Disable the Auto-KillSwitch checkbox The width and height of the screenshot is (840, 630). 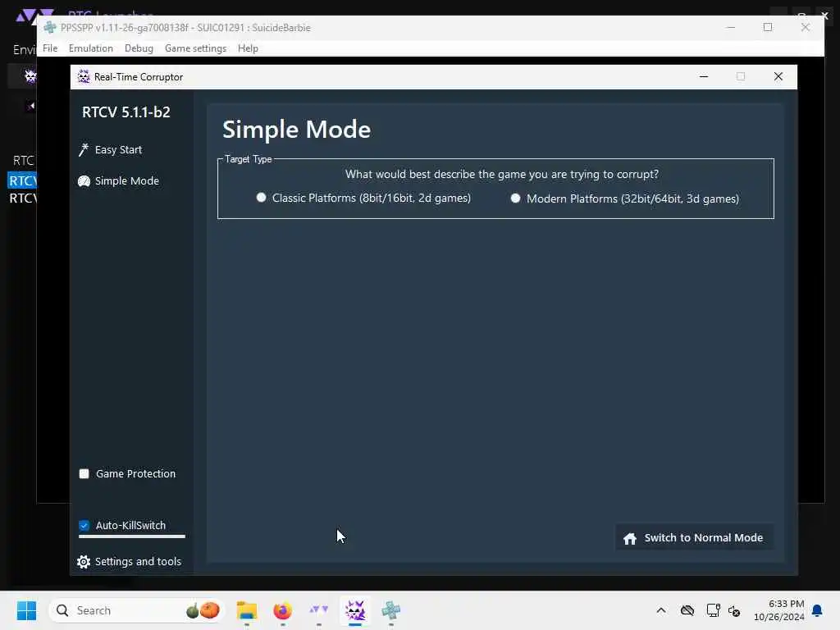point(84,525)
